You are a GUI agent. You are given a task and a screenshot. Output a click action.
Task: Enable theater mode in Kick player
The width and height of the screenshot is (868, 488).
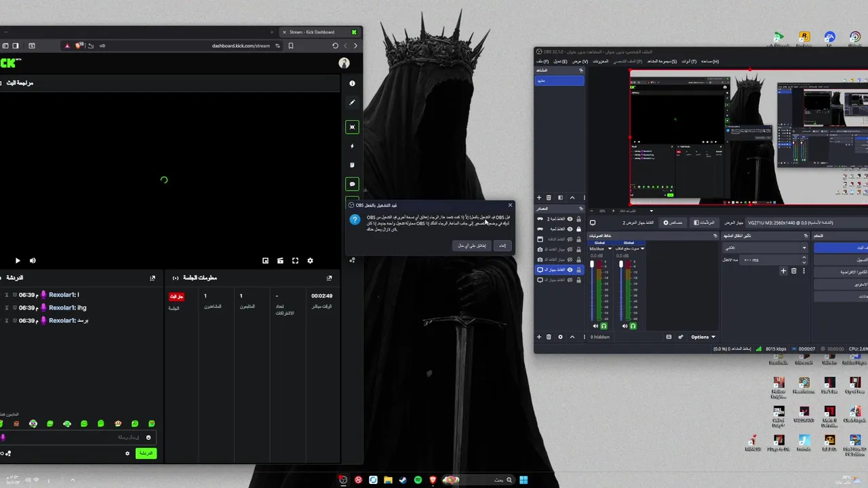pos(280,260)
